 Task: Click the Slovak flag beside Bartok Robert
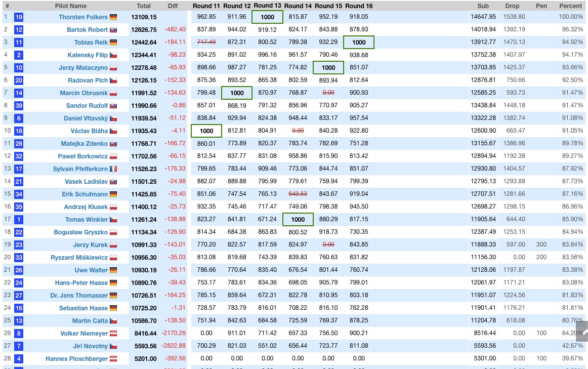[113, 30]
